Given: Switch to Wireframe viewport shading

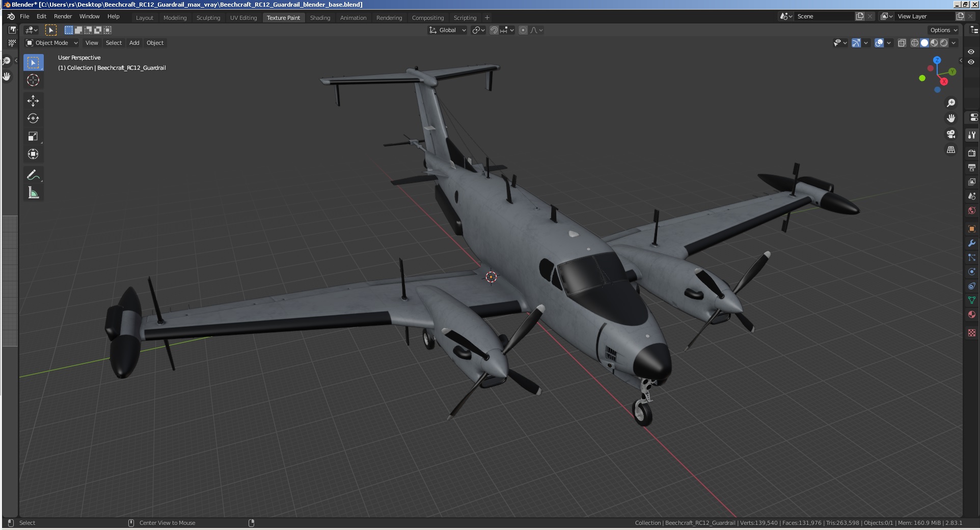Looking at the screenshot, I should point(915,43).
